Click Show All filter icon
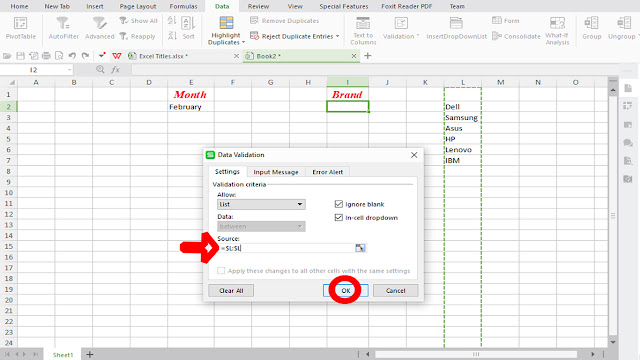Screen dimensions: 640x360 coord(124,20)
